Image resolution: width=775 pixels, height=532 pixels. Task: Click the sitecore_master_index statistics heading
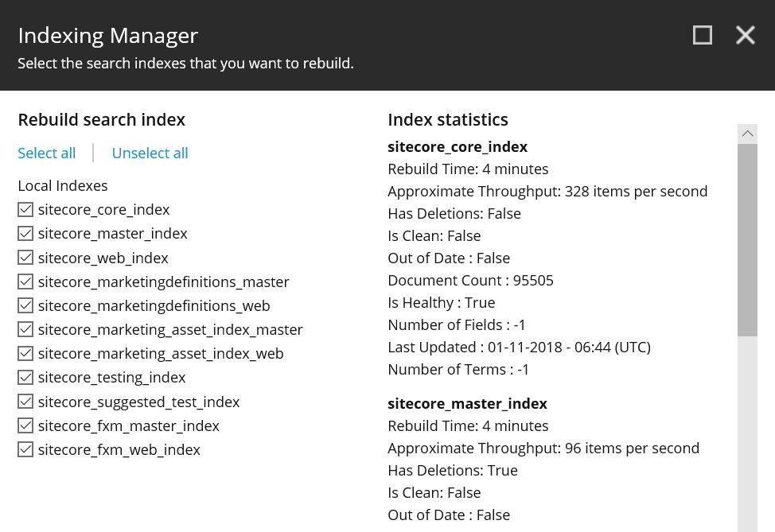468,403
